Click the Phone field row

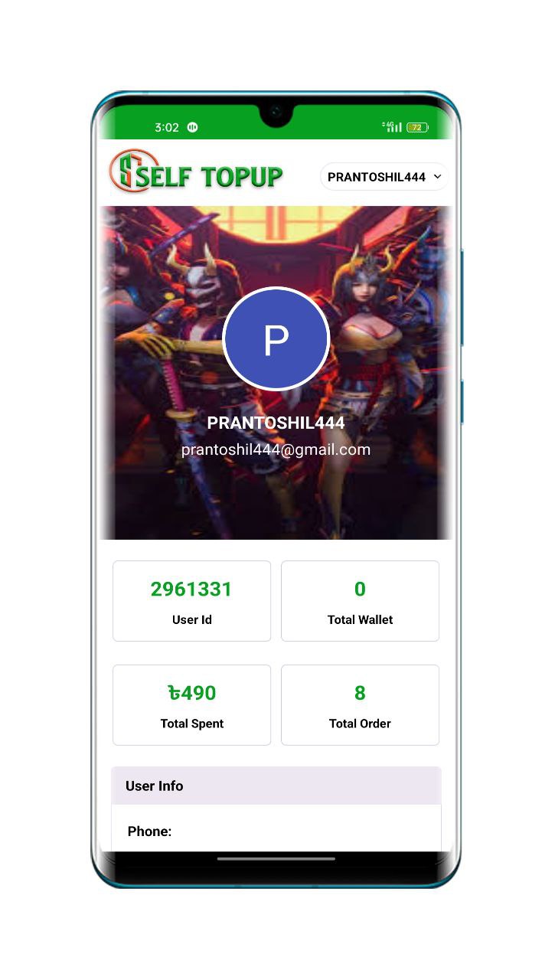click(x=276, y=831)
